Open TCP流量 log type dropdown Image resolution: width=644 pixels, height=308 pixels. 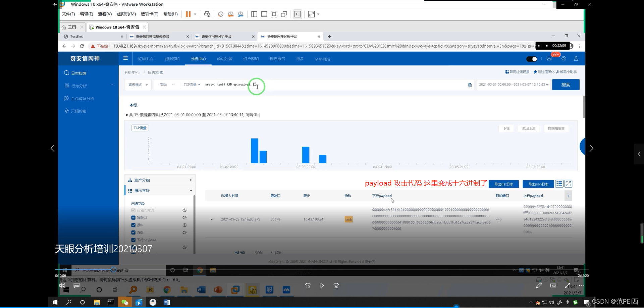[x=192, y=85]
